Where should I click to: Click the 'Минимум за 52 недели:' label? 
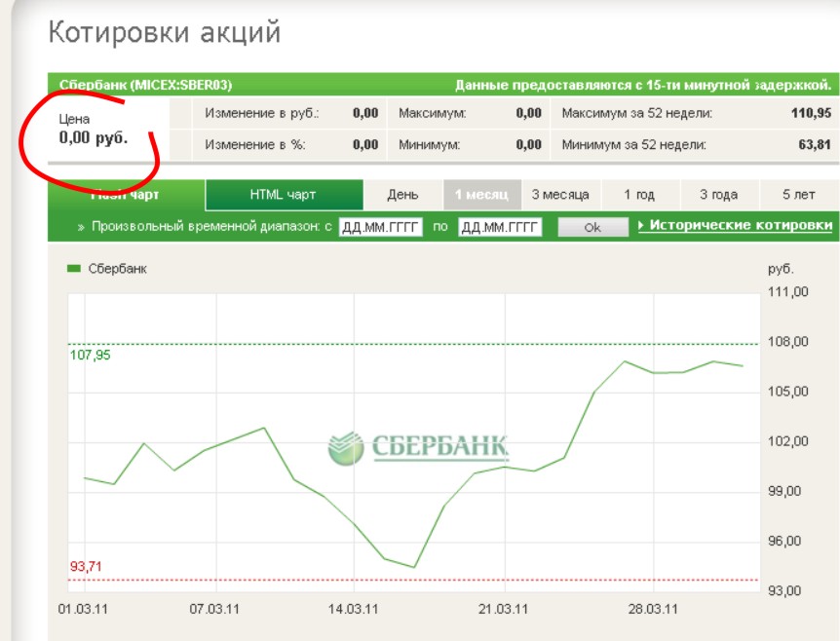pyautogui.click(x=633, y=144)
